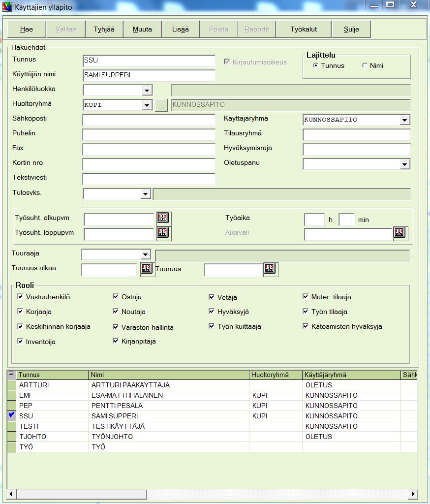The image size is (430, 504).
Task: Toggle Vetäjä role checkbox
Action: pyautogui.click(x=212, y=297)
